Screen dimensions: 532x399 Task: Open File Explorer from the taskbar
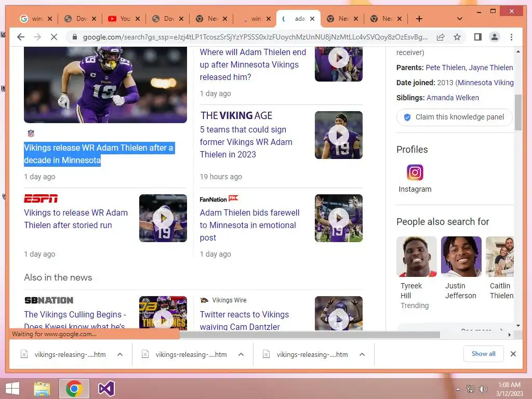42,389
